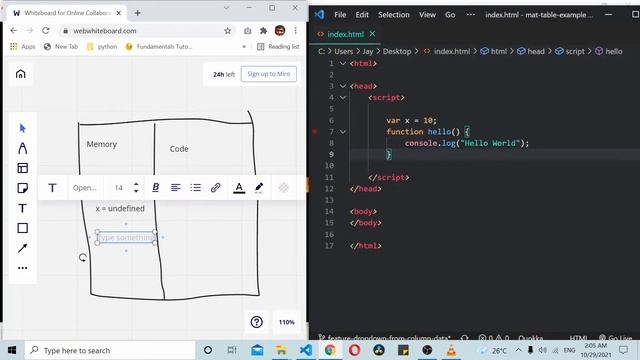Open text alignment options
Image resolution: width=640 pixels, height=360 pixels.
point(176,187)
